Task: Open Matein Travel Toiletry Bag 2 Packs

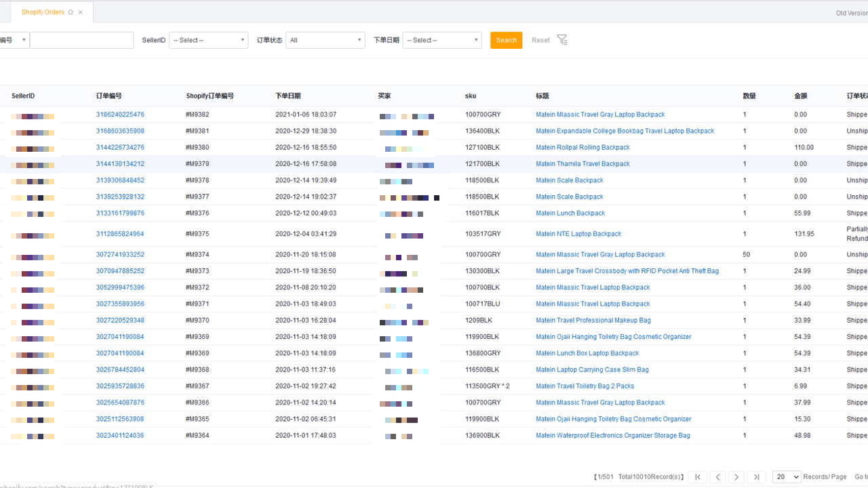Action: (585, 386)
